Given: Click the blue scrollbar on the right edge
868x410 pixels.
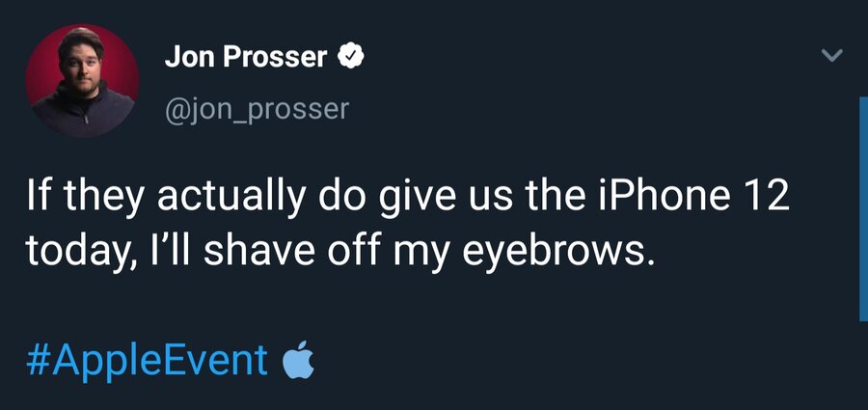Looking at the screenshot, I should click(862, 207).
